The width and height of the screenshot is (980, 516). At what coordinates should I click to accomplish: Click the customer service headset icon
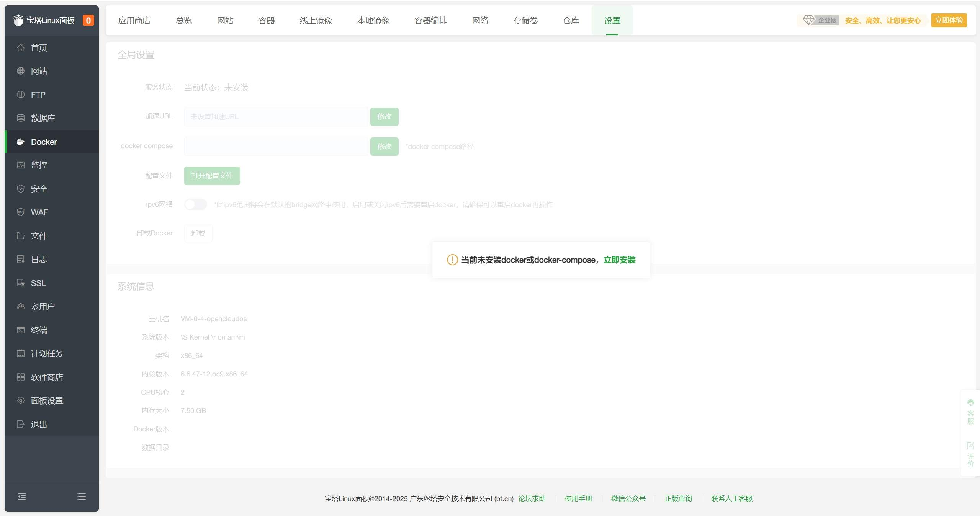tap(970, 403)
